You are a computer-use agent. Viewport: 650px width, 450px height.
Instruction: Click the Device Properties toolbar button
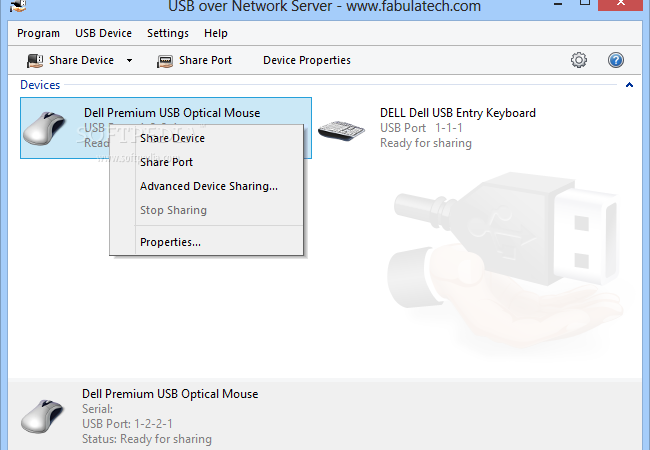(307, 60)
